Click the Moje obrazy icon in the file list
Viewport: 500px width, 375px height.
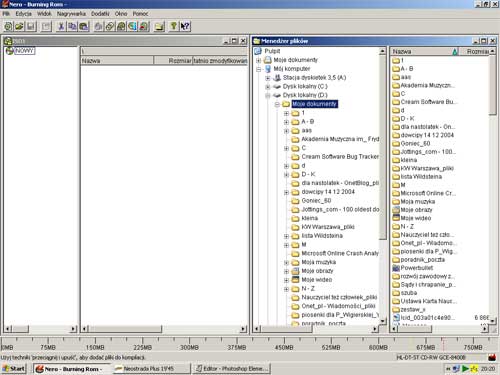point(396,210)
